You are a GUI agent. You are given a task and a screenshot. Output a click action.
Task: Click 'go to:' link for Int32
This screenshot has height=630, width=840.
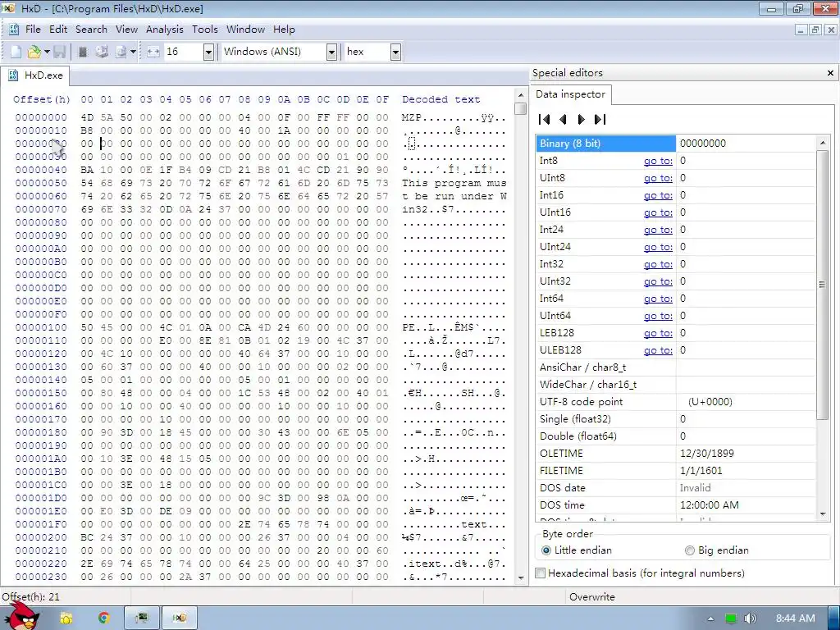point(658,264)
